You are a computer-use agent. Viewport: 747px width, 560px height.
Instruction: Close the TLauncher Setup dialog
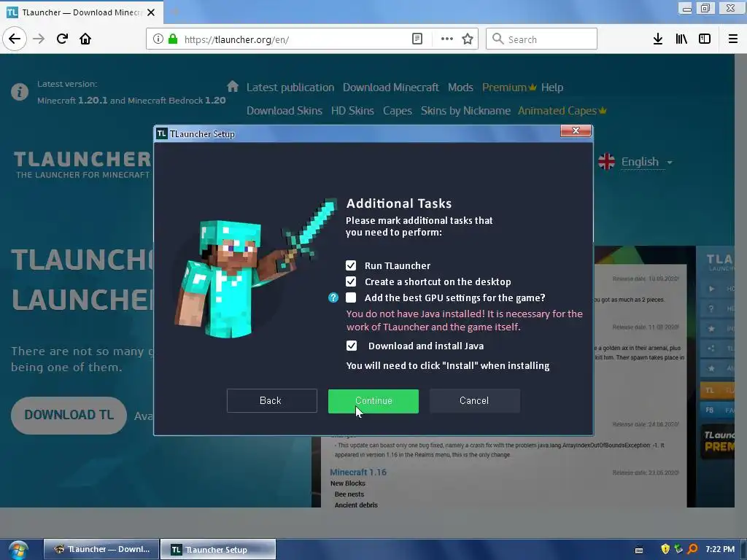pos(576,131)
